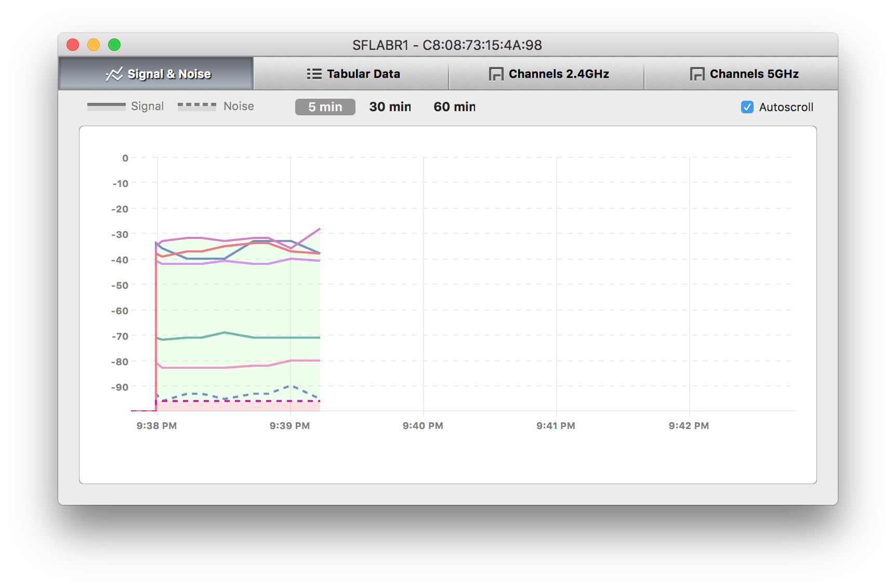Click the 0 y-axis label
Viewport: 896px width, 588px height.
click(x=125, y=158)
